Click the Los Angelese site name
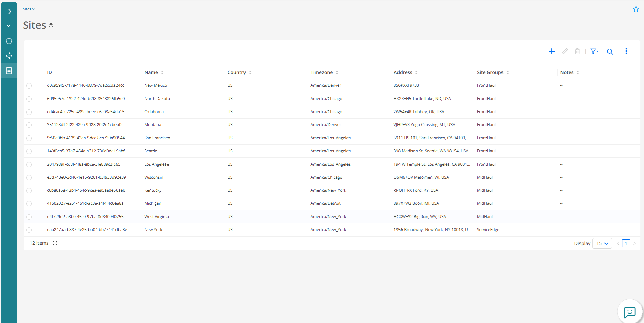 tap(156, 164)
